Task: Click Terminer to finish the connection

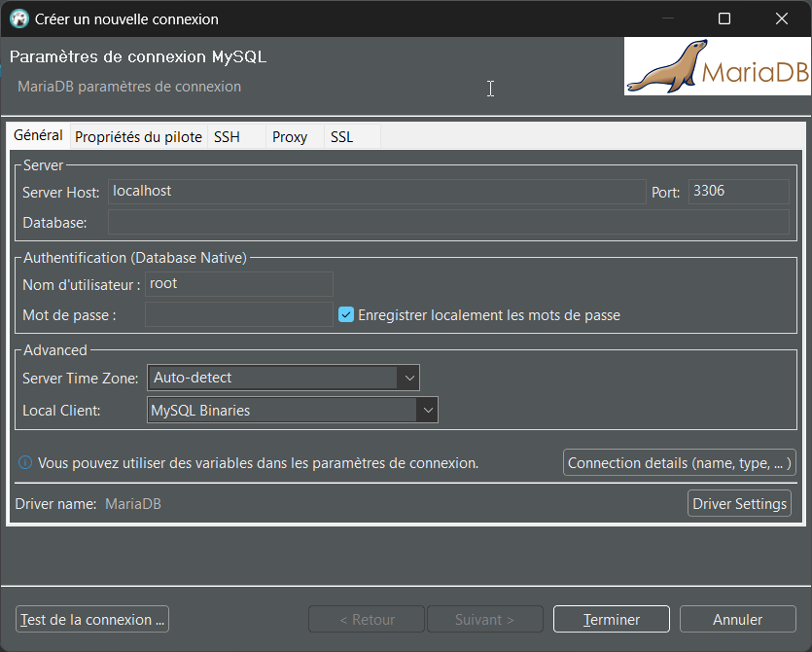Action: click(611, 619)
